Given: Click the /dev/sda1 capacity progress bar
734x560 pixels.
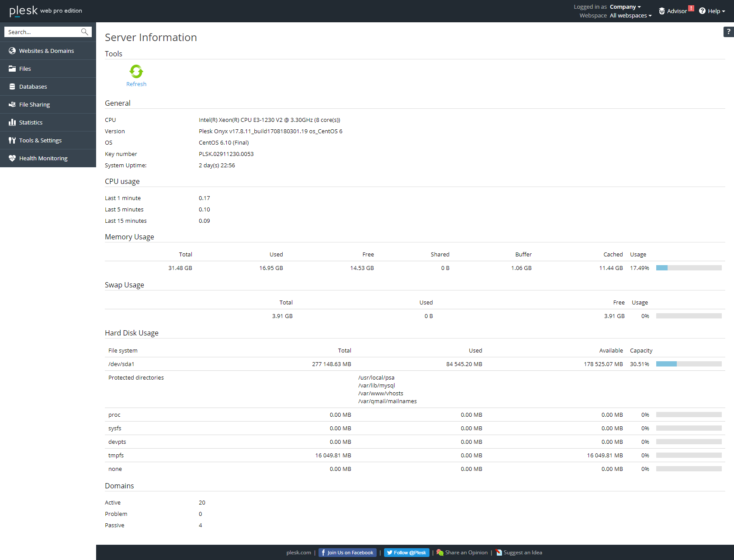Looking at the screenshot, I should point(689,364).
